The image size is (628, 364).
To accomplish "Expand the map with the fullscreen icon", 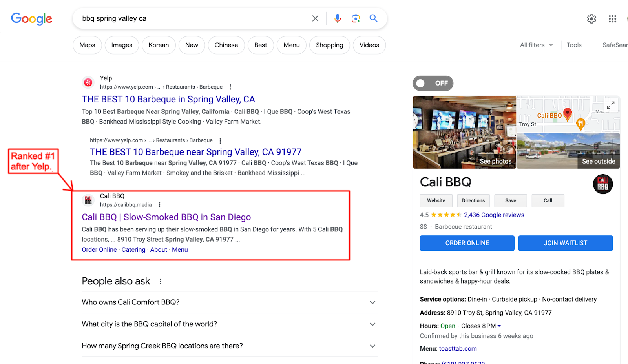I will click(x=610, y=106).
